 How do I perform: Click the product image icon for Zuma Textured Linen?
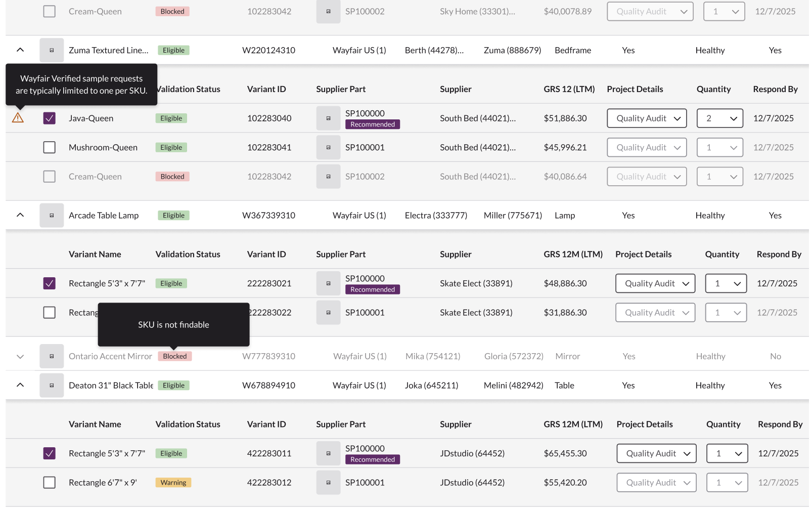click(x=51, y=50)
